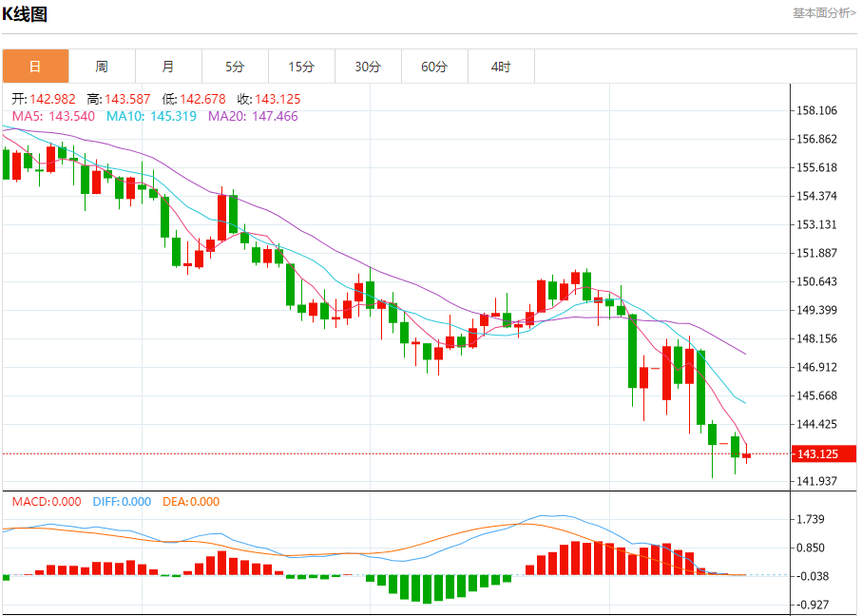Click the MA20: 147.466 label
Screen dimensions: 862x616
pyautogui.click(x=253, y=116)
